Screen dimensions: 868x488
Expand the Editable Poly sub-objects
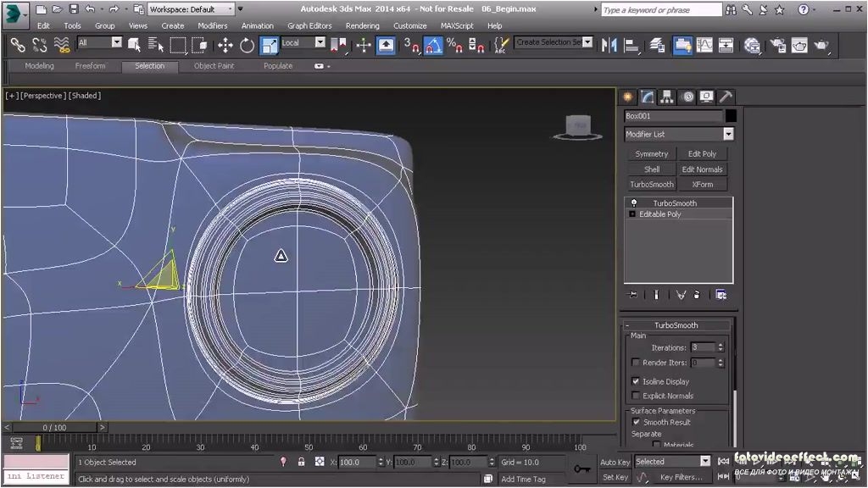(632, 214)
